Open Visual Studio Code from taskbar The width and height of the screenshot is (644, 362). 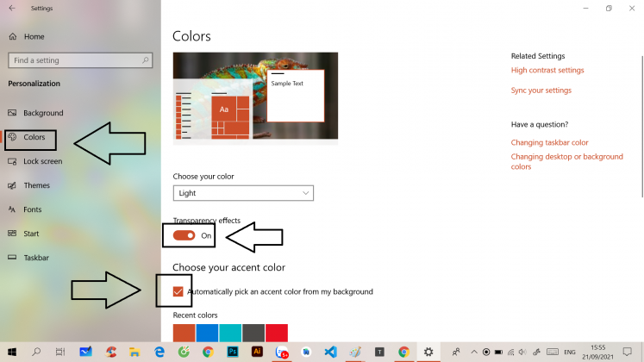[330, 352]
